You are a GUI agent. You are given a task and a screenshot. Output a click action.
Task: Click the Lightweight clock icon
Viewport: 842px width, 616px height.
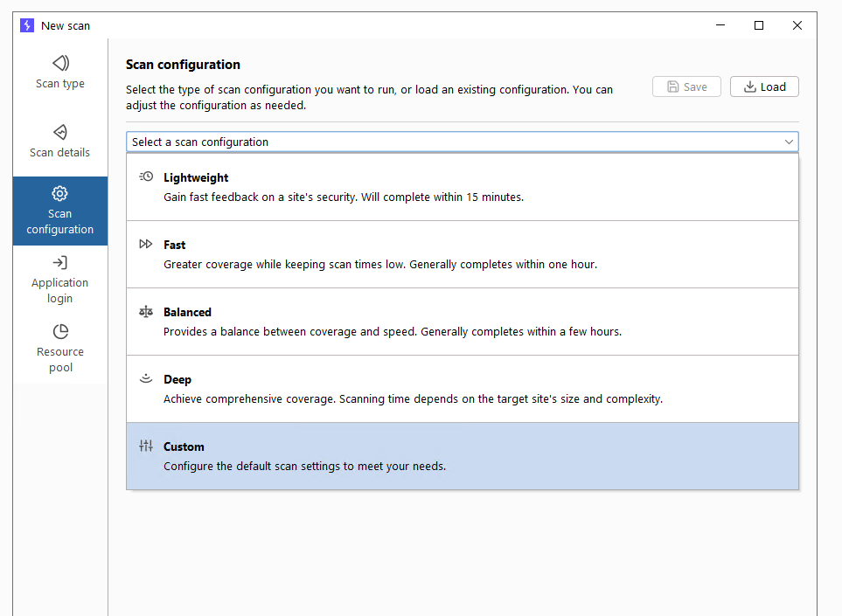[146, 176]
